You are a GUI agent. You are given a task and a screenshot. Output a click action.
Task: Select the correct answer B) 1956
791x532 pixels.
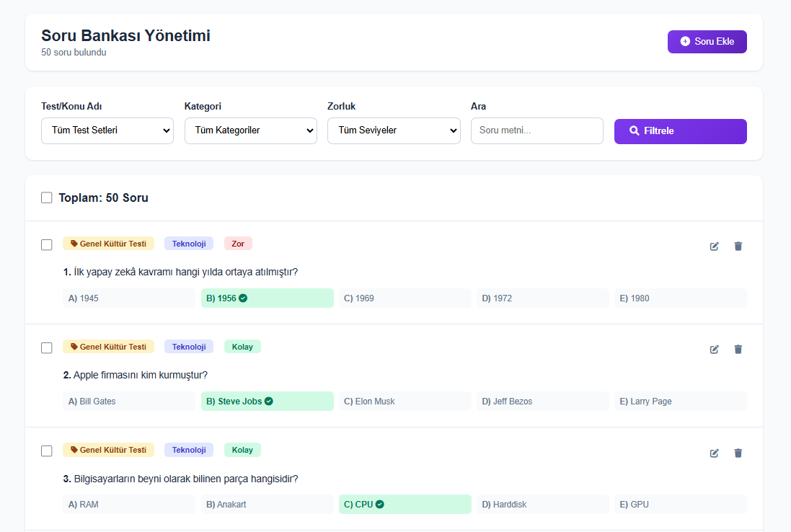tap(267, 298)
